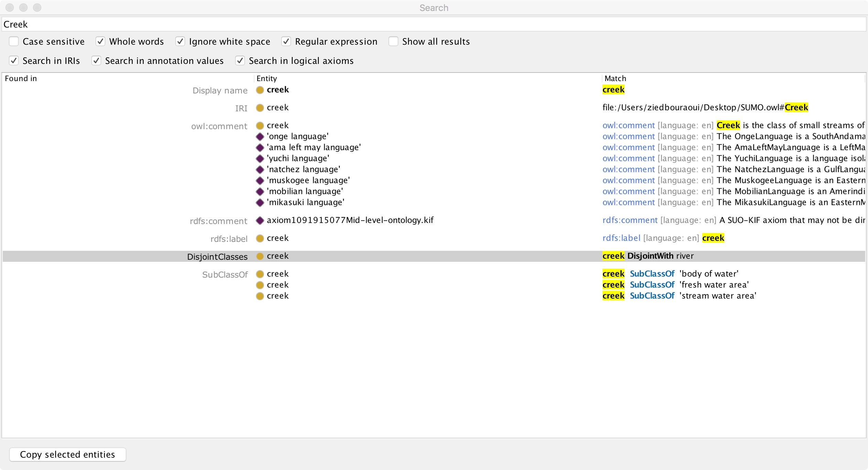This screenshot has height=470, width=868.
Task: Click the MikasukiLanguage owl:comment match text
Action: 734,202
